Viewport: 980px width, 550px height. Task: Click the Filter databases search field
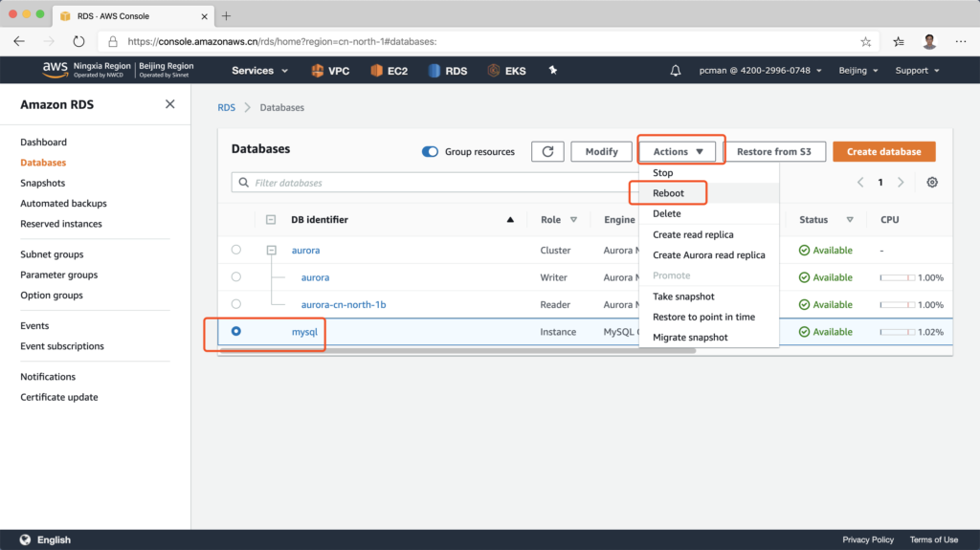(x=431, y=183)
